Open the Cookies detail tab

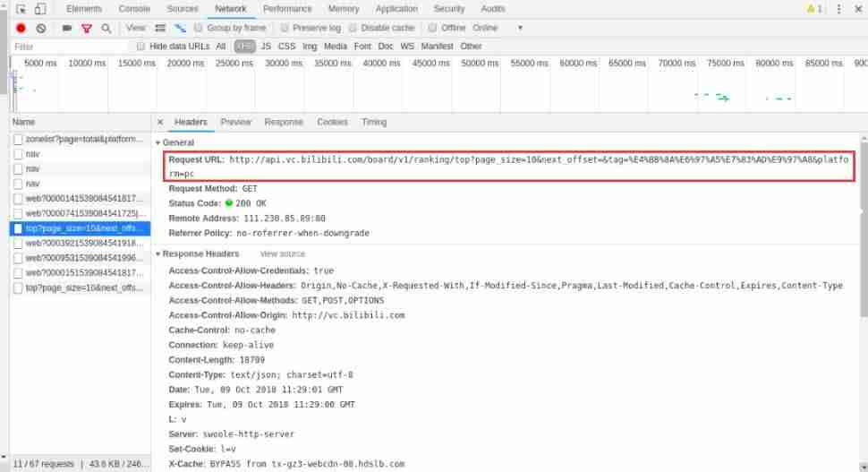pos(332,122)
